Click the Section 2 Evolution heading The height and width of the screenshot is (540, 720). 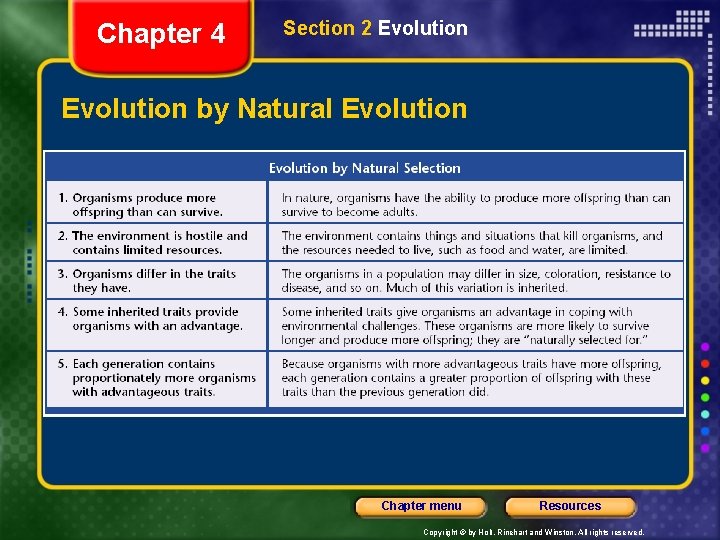(x=375, y=28)
